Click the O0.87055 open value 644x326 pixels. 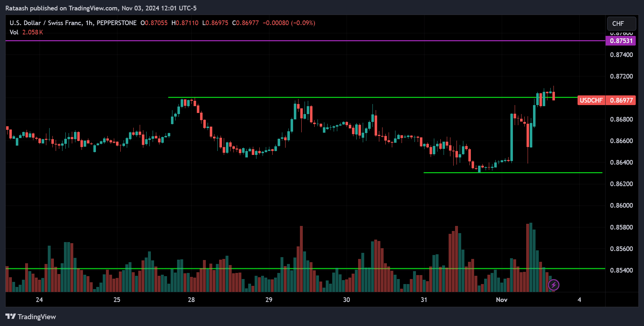(x=154, y=23)
